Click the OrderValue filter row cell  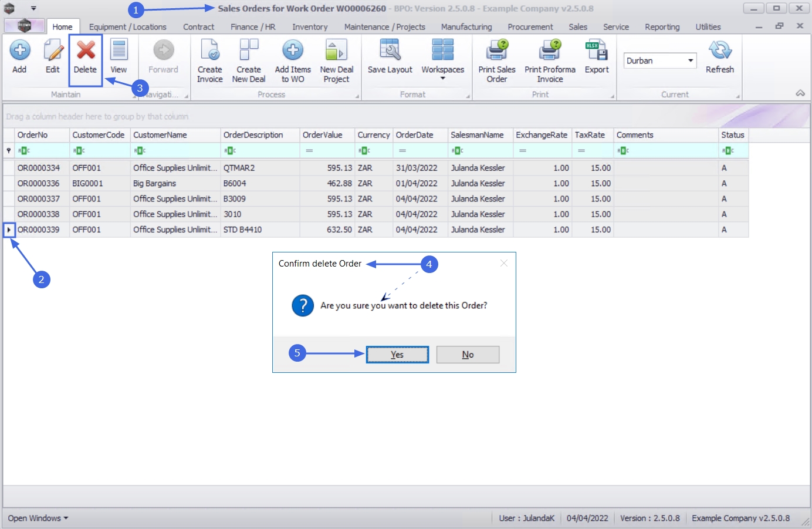[327, 151]
